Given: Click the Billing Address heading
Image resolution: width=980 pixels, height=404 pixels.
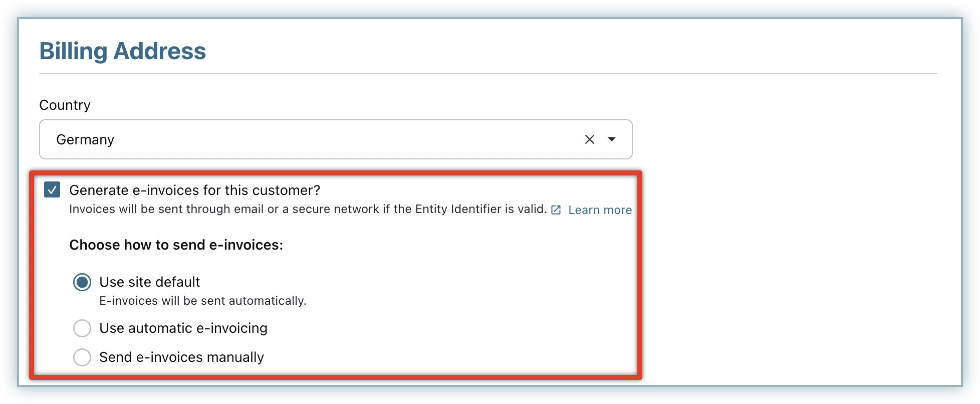Looking at the screenshot, I should (123, 51).
